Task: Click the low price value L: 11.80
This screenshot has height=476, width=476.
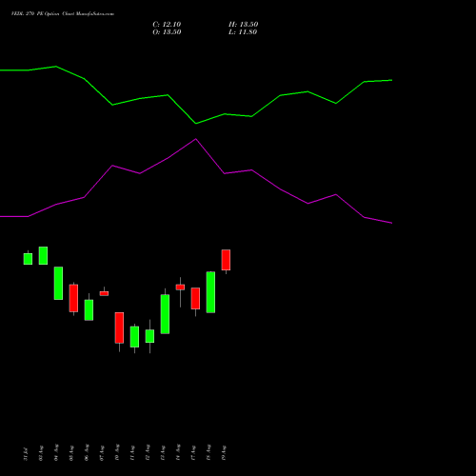Action: pyautogui.click(x=243, y=32)
